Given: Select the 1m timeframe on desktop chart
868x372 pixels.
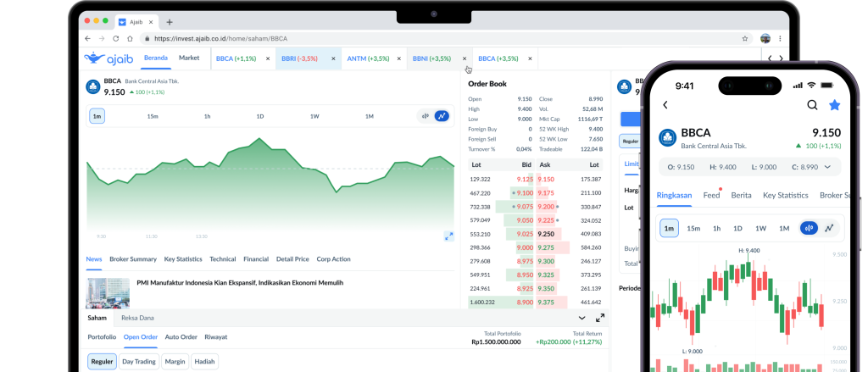Looking at the screenshot, I should click(97, 116).
